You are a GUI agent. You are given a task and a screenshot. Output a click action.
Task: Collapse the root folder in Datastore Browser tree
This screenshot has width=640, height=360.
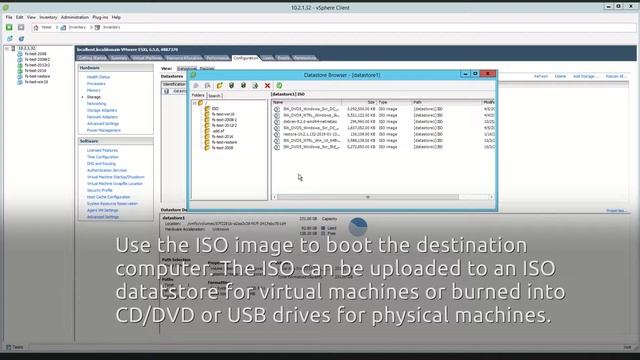pyautogui.click(x=195, y=103)
